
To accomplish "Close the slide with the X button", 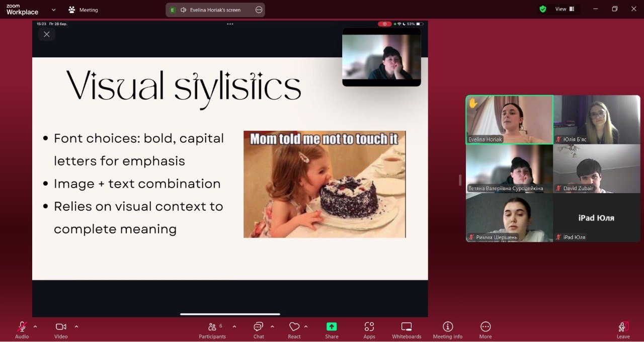I will tap(47, 34).
